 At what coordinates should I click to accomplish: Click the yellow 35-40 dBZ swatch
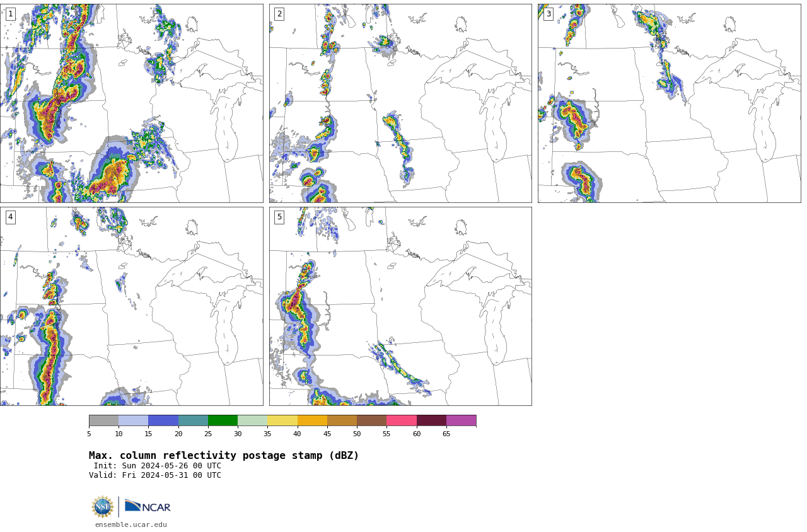(x=282, y=420)
